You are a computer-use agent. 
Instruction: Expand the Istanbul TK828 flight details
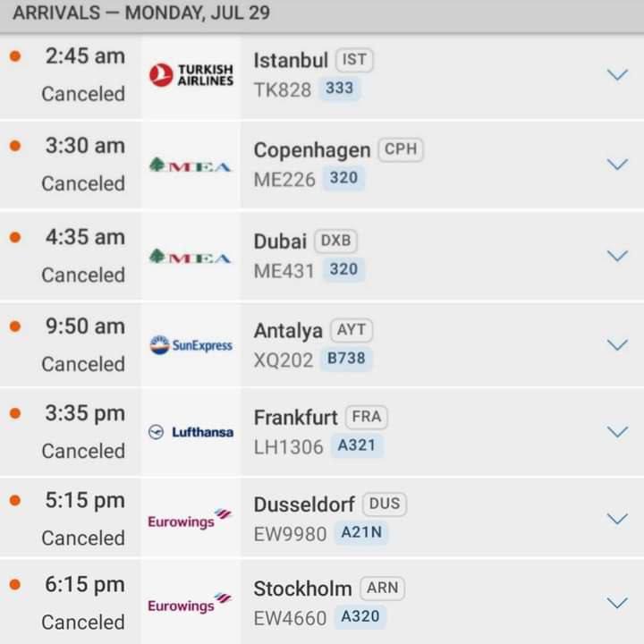(617, 75)
